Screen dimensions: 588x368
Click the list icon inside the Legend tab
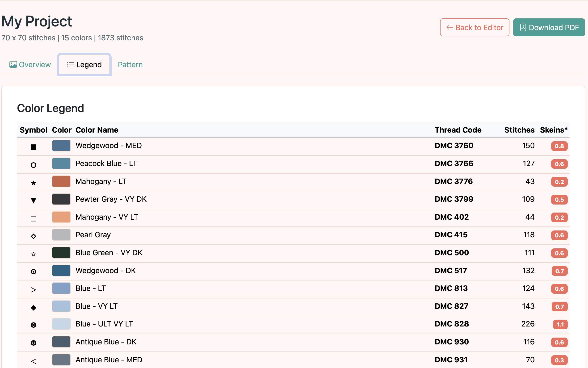click(70, 64)
